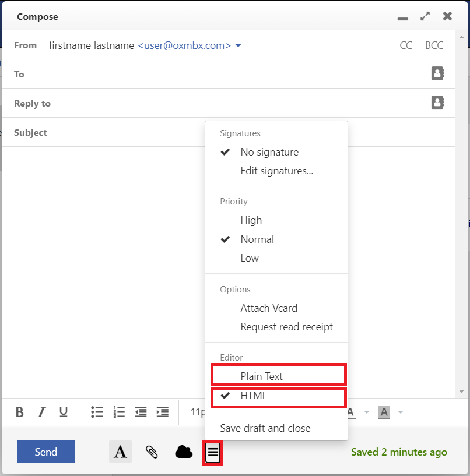Set message priority to High

251,220
